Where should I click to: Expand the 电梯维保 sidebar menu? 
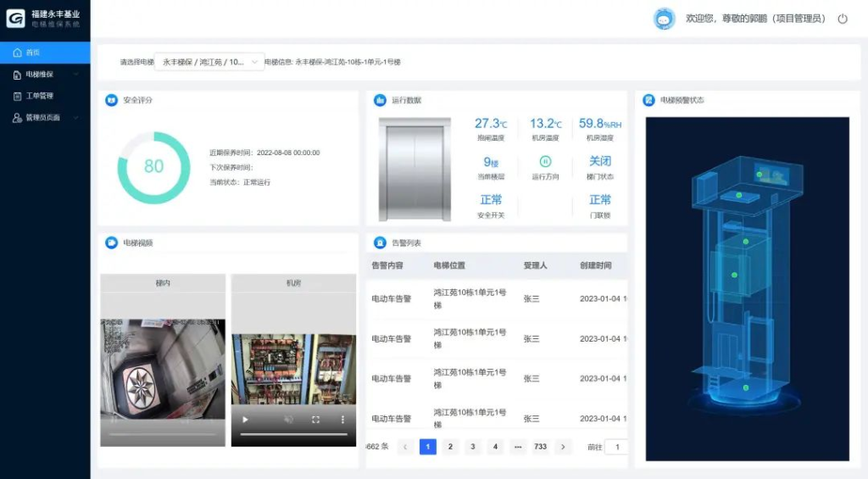(x=45, y=75)
